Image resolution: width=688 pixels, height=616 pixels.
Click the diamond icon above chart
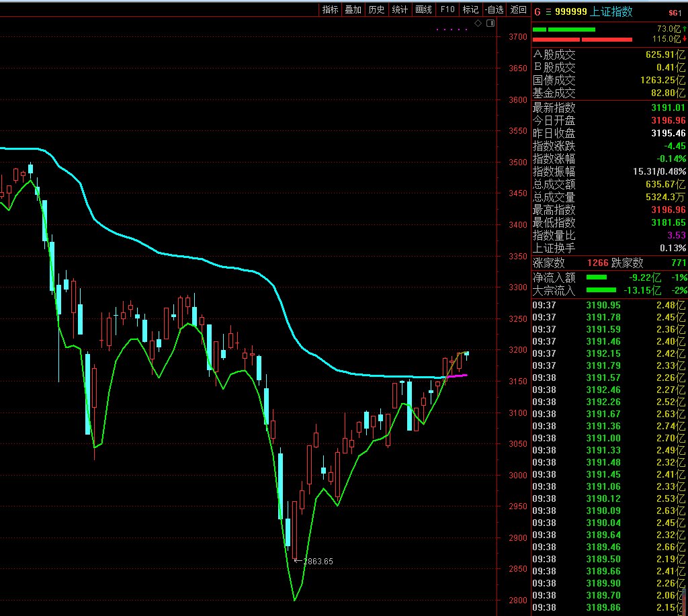478,24
